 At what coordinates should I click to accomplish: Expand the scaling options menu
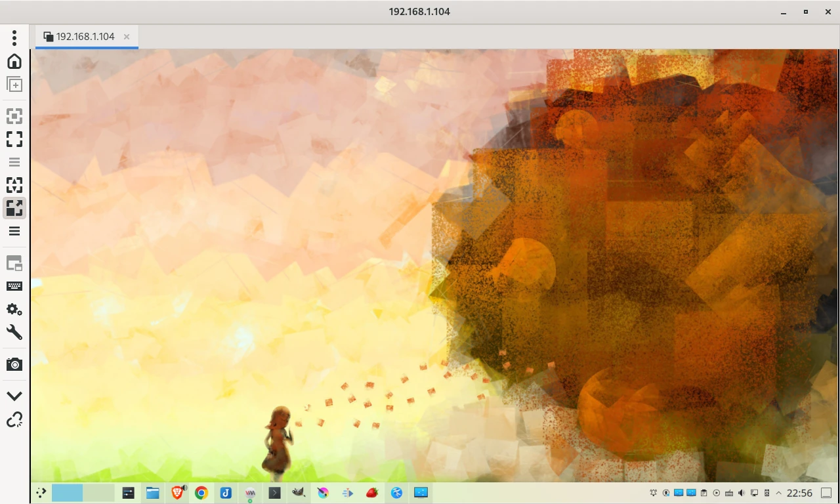click(x=14, y=231)
